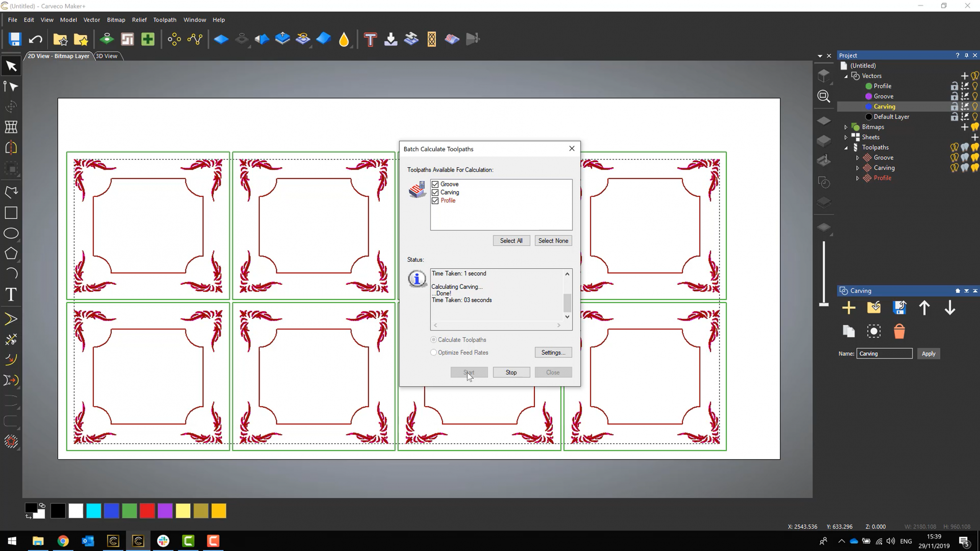Screen dimensions: 980x551
Task: Uncheck the Groove toolpath checkbox
Action: point(435,184)
